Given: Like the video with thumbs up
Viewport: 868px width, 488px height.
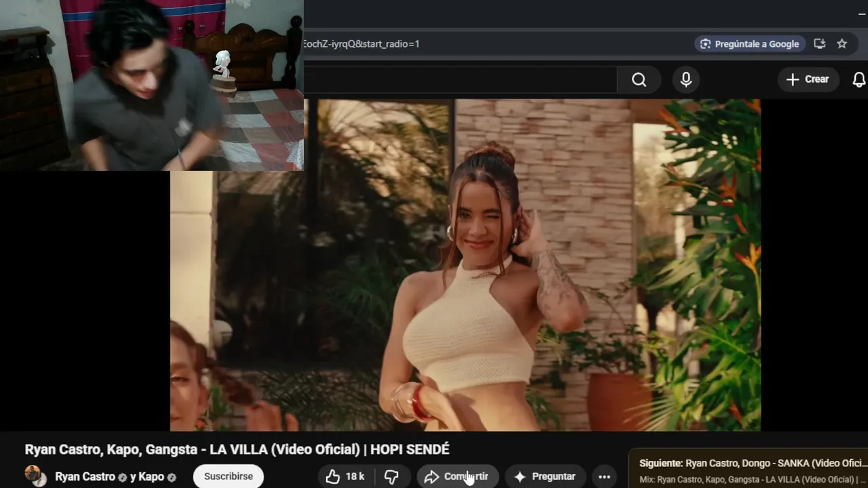Looking at the screenshot, I should [344, 476].
